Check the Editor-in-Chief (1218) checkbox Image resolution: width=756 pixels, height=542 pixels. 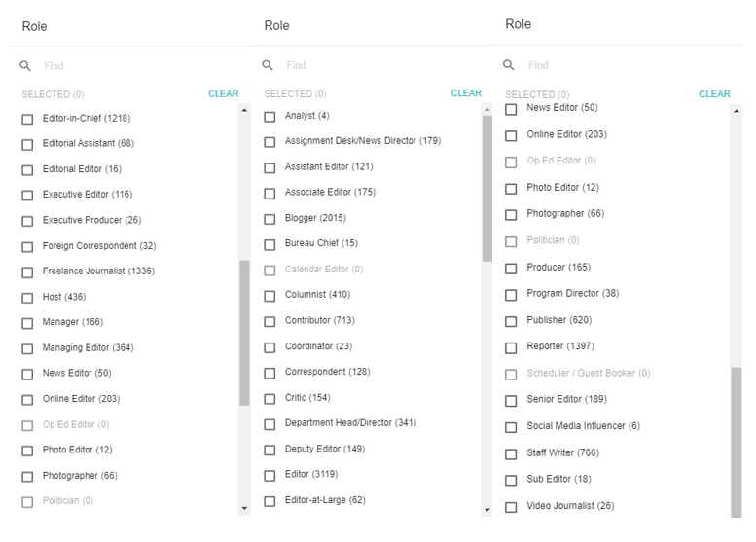pos(27,119)
